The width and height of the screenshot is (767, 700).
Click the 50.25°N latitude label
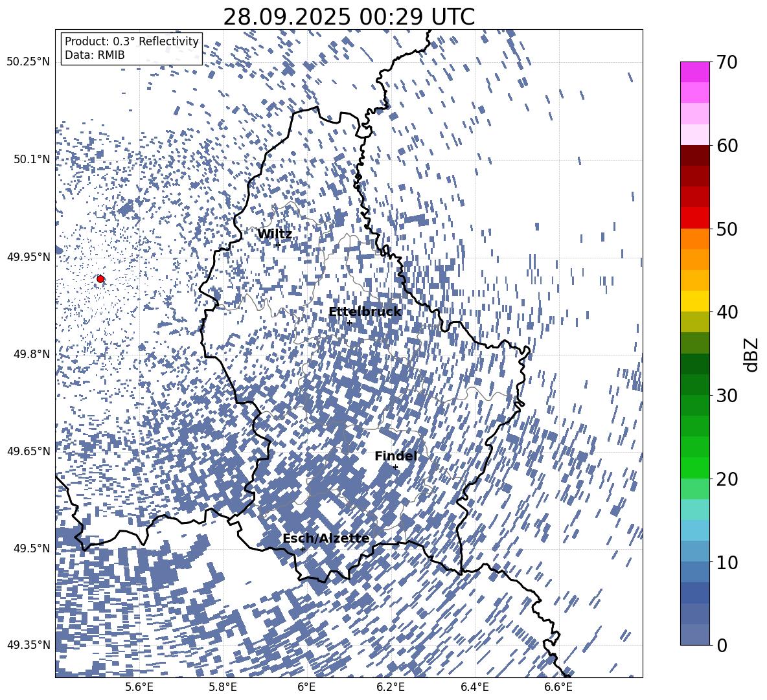[x=29, y=62]
